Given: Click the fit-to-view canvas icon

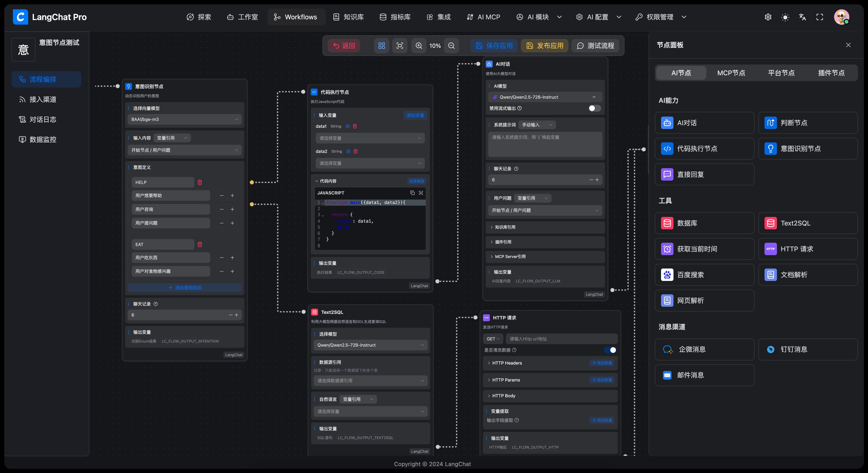Looking at the screenshot, I should pyautogui.click(x=400, y=45).
